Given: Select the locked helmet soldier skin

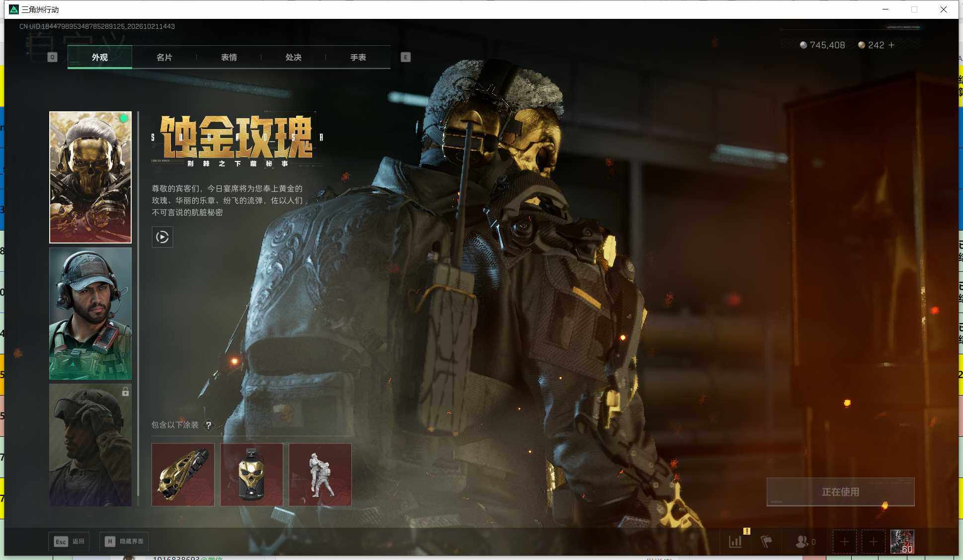Looking at the screenshot, I should click(x=90, y=445).
